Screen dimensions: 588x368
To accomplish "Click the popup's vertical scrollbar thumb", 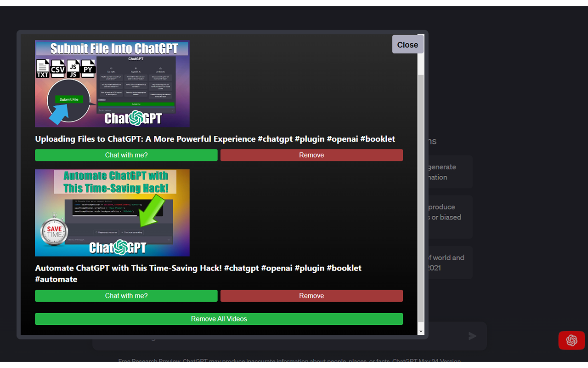I will [421, 198].
